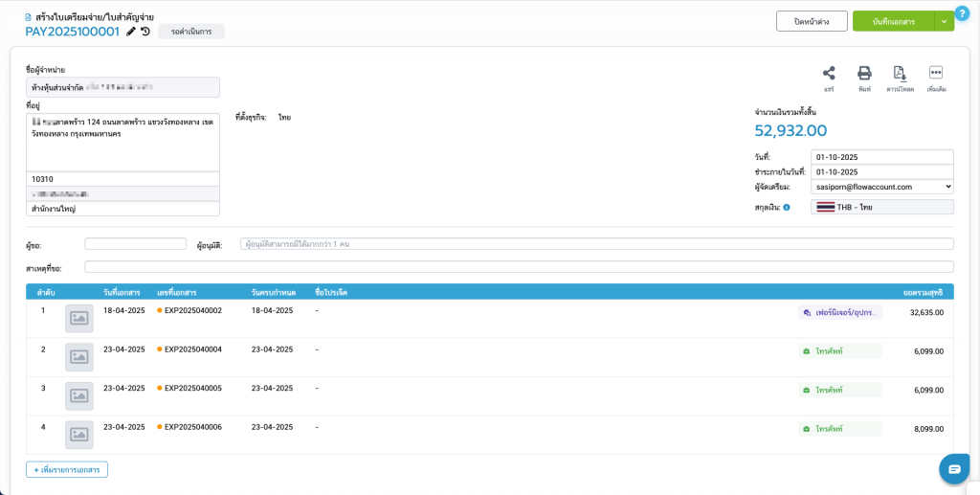Image resolution: width=980 pixels, height=495 pixels.
Task: Open the preparer email dropdown
Action: pos(881,187)
